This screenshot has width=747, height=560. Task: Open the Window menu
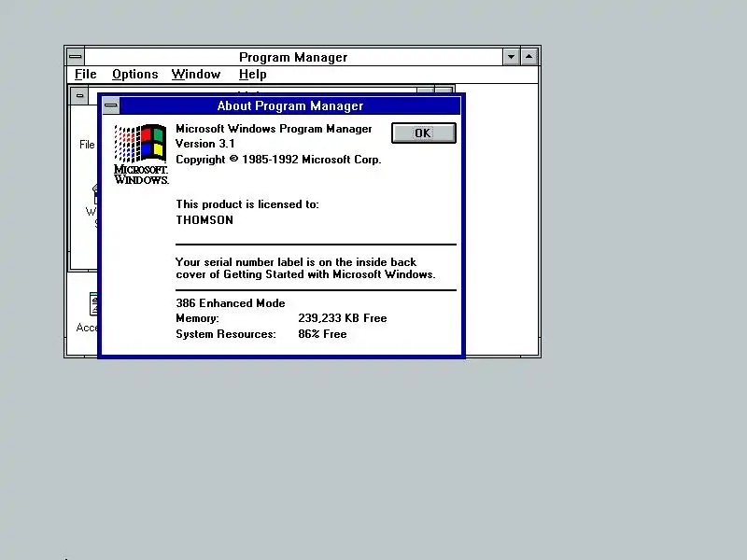(196, 75)
